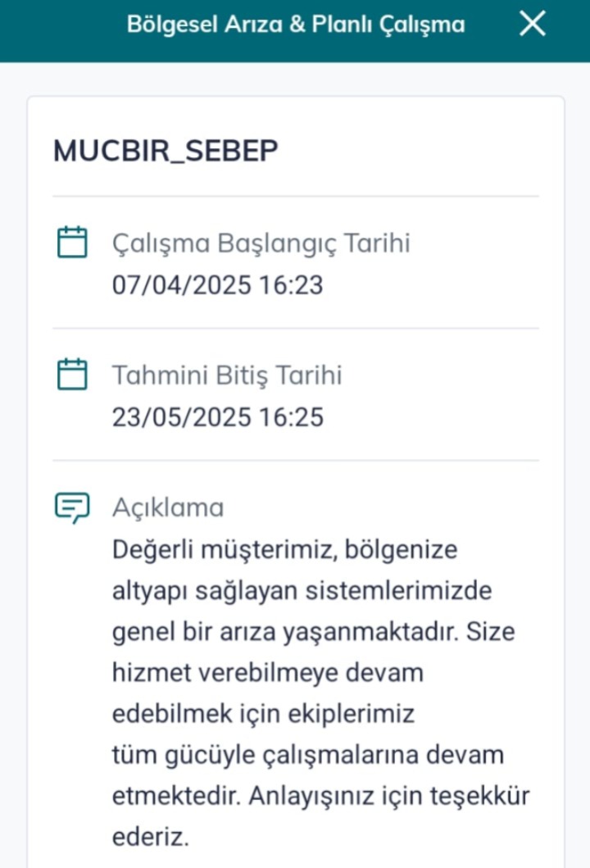Click the start time 16:23

[x=290, y=285]
